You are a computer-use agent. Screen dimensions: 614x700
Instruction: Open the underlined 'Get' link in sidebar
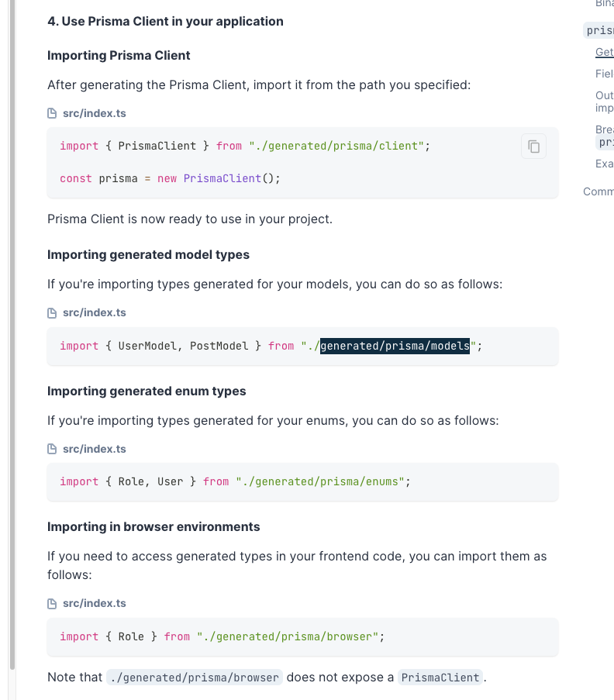tap(604, 52)
